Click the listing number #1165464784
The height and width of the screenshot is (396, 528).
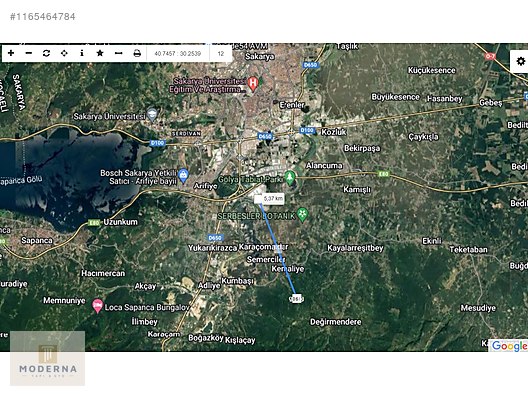(x=43, y=16)
